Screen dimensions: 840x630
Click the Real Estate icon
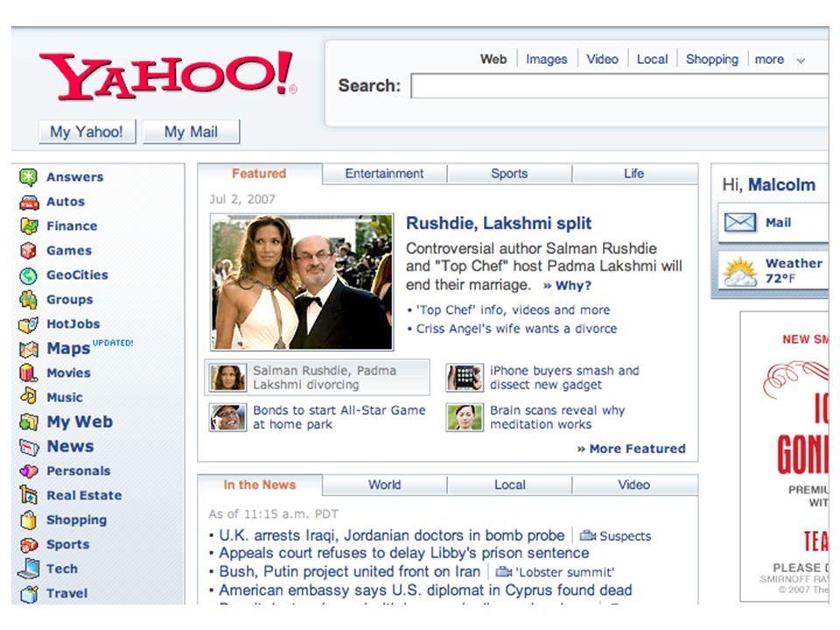click(x=28, y=495)
